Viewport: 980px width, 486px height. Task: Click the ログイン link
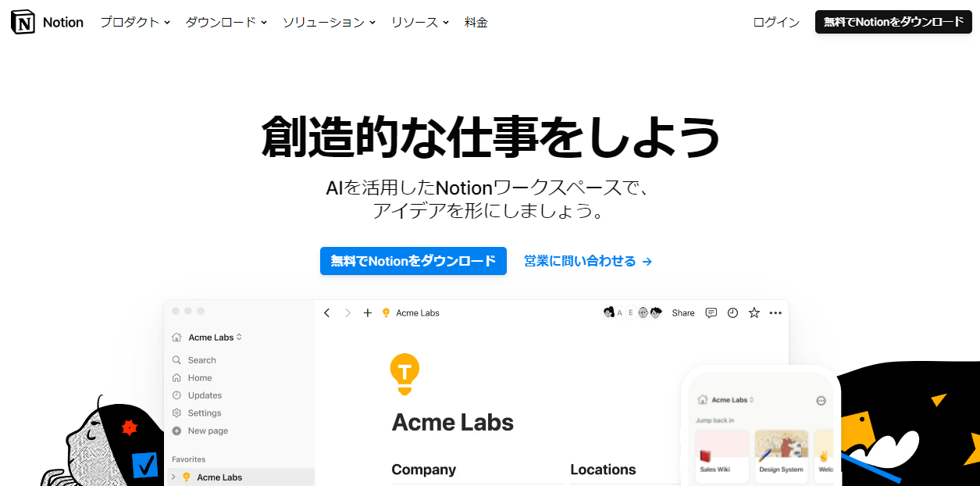(x=776, y=23)
